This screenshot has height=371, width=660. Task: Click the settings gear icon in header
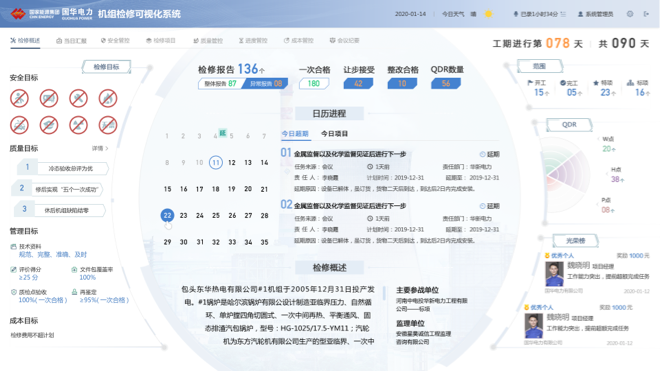coord(630,14)
